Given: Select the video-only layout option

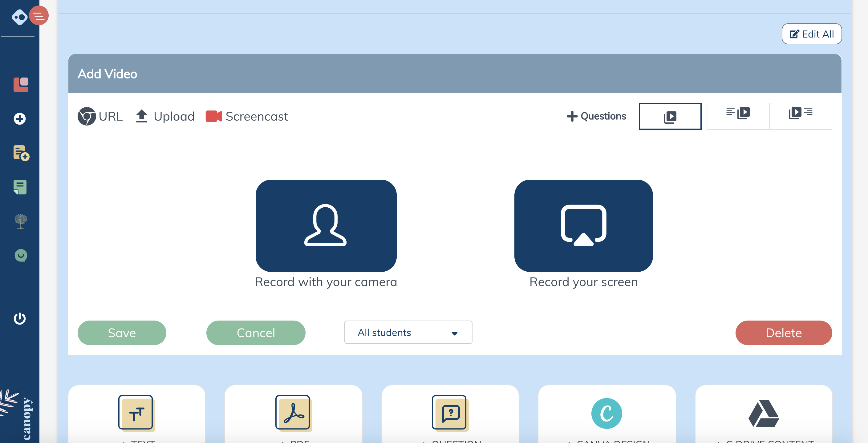Looking at the screenshot, I should 670,116.
